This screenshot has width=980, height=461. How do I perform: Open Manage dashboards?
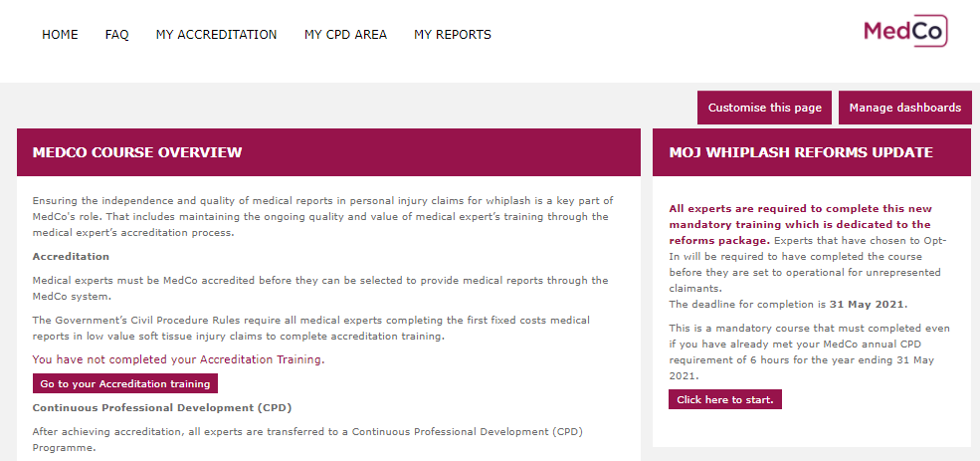[905, 108]
